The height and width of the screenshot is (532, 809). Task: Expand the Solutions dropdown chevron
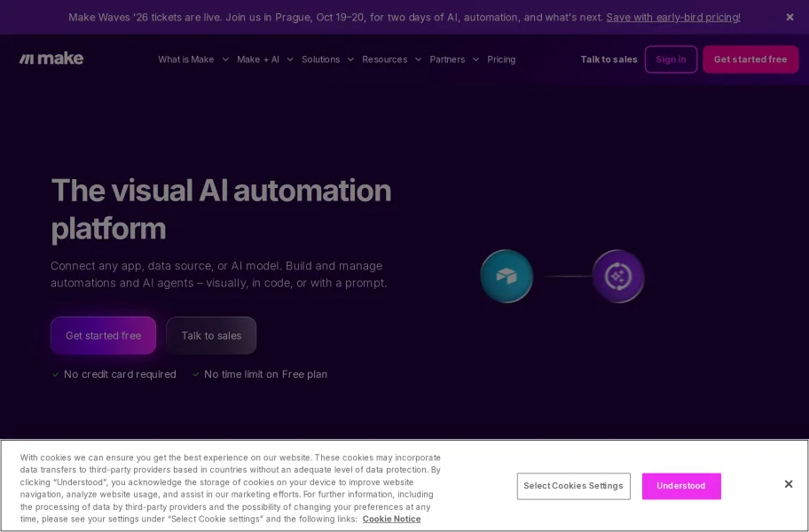tap(351, 59)
